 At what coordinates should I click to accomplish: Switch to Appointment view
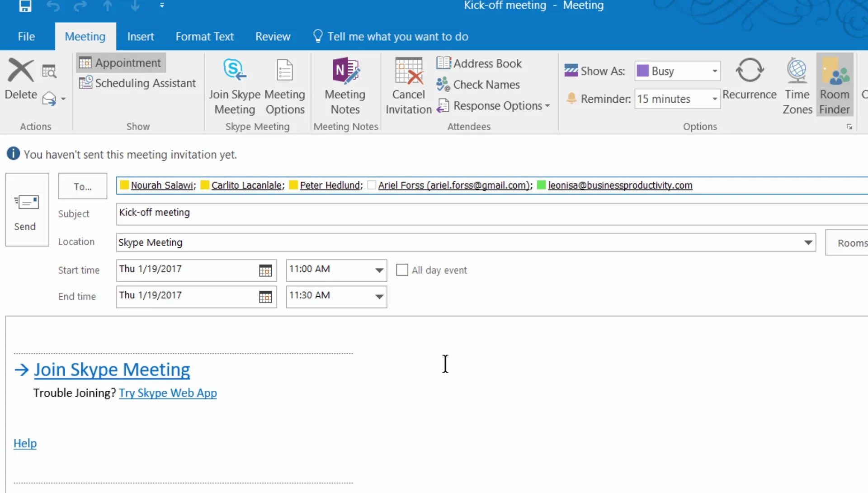121,63
